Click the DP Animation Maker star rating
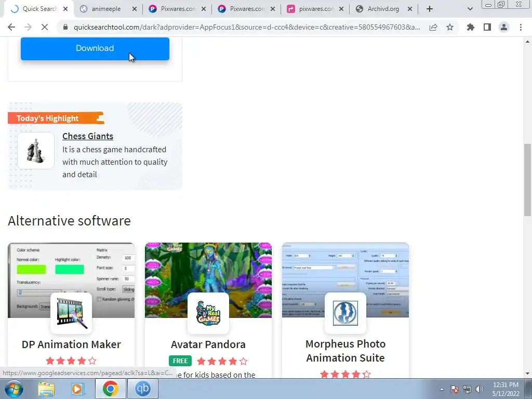Viewport: 532px width, 399px height. coord(71,361)
